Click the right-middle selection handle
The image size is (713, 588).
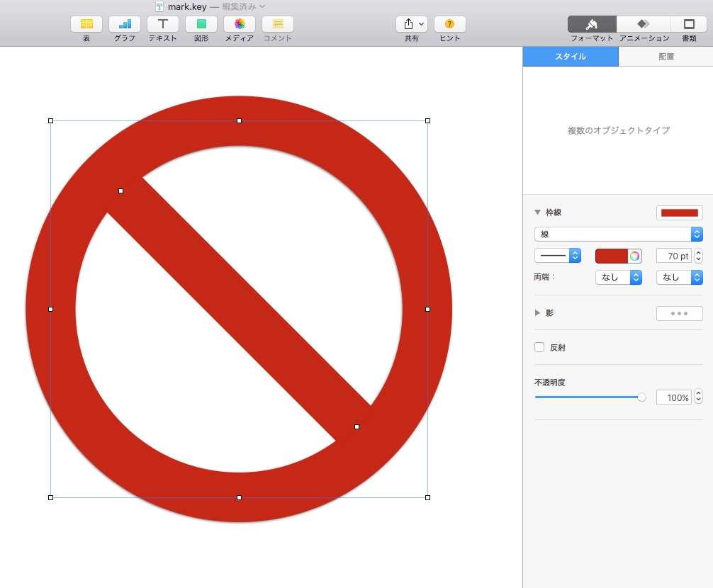click(427, 309)
